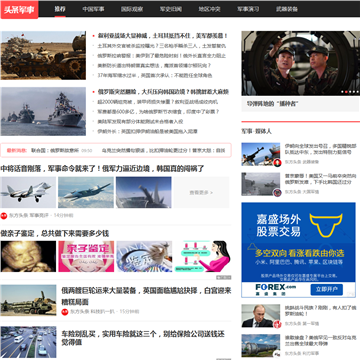Open the 联合国 item in the news ticker
360x360 pixels.
click(x=55, y=150)
